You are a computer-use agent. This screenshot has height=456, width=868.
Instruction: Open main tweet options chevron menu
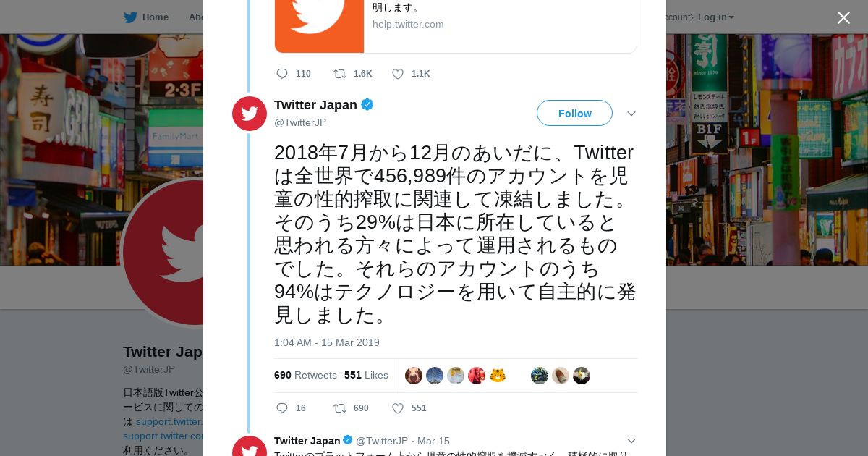coord(631,114)
